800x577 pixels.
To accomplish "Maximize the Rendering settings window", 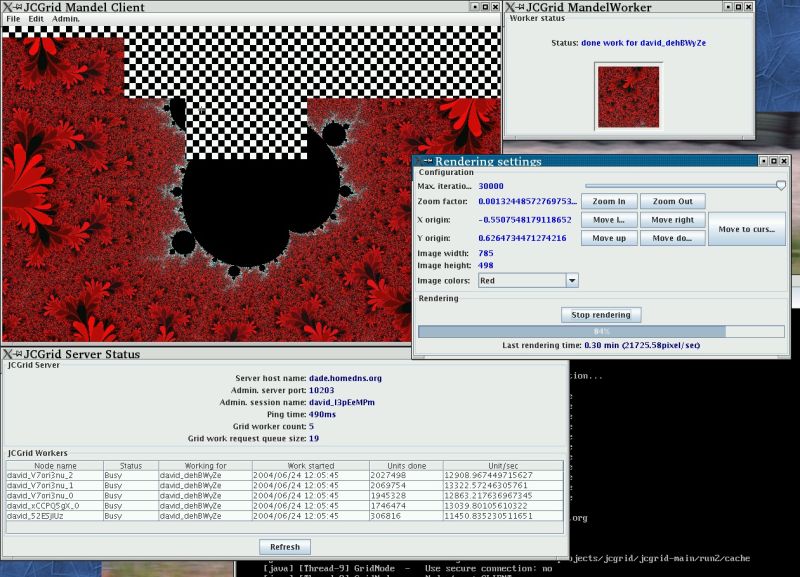I will point(772,162).
